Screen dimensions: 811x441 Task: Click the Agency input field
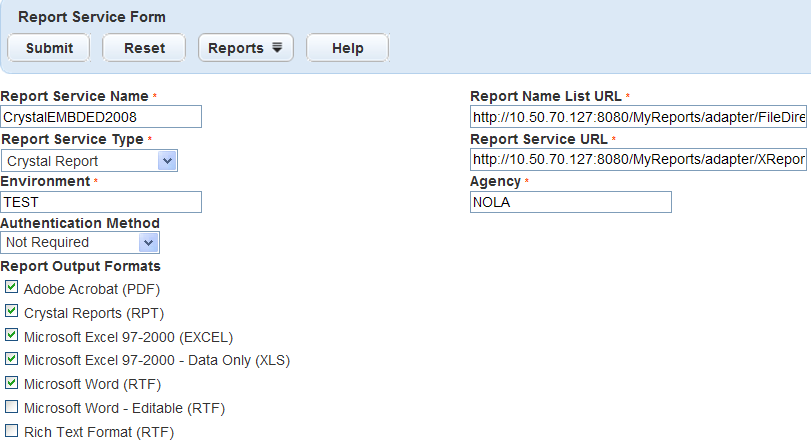click(x=570, y=202)
